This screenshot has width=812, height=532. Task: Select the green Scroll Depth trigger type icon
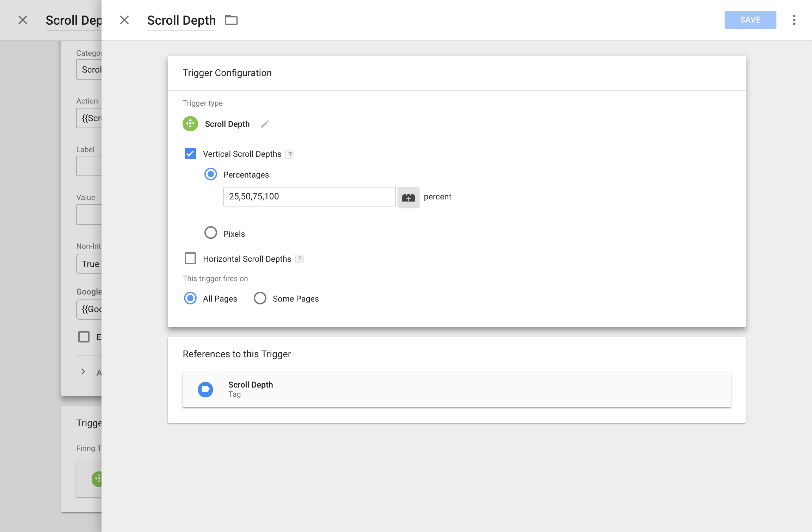190,124
